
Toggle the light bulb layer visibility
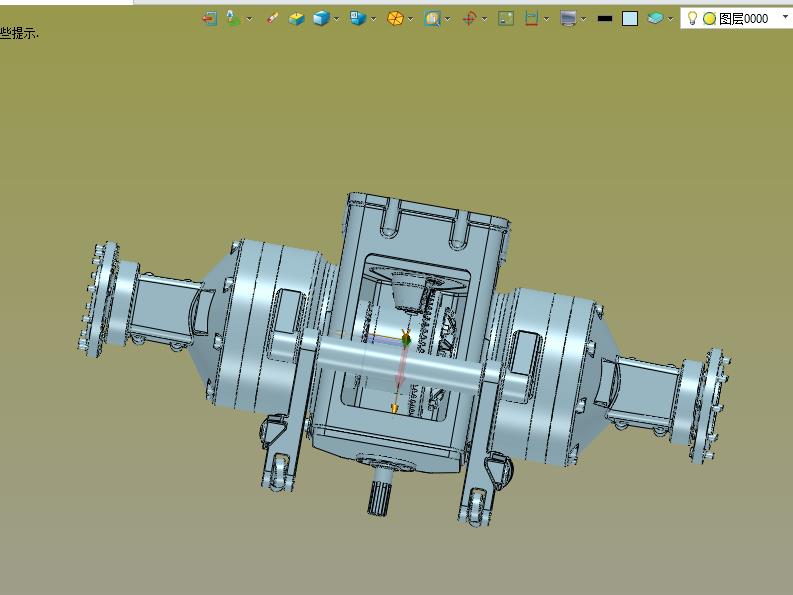tap(692, 18)
